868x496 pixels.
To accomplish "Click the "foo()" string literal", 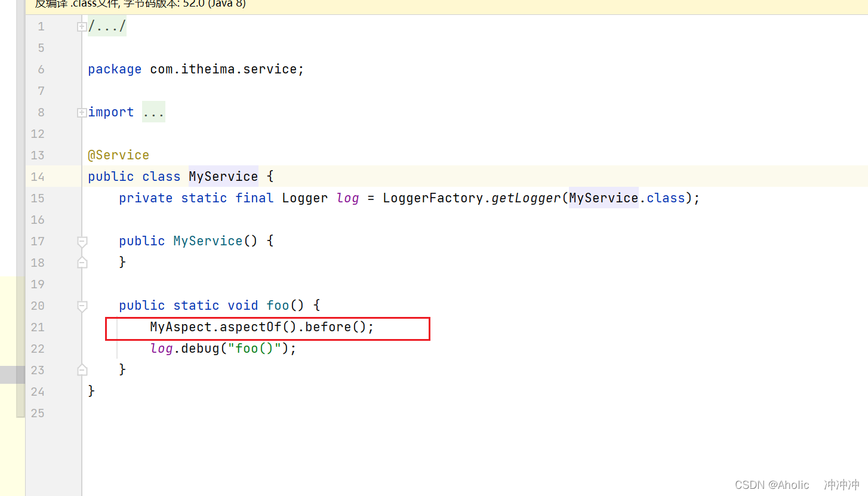I will (254, 349).
